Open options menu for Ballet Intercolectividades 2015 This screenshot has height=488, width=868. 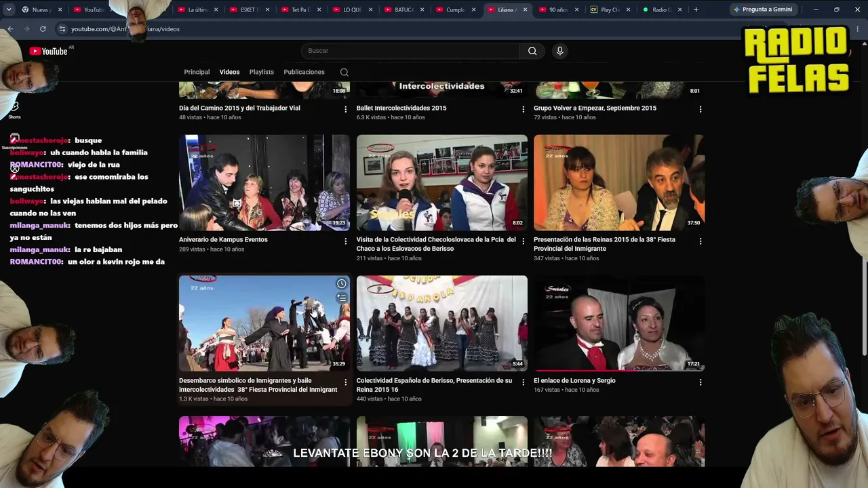tap(523, 109)
